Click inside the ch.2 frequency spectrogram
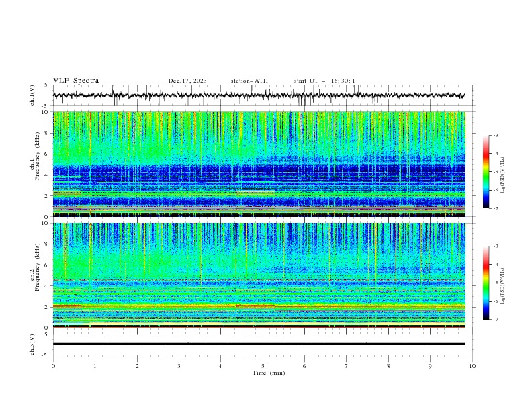The image size is (532, 411). click(x=259, y=275)
